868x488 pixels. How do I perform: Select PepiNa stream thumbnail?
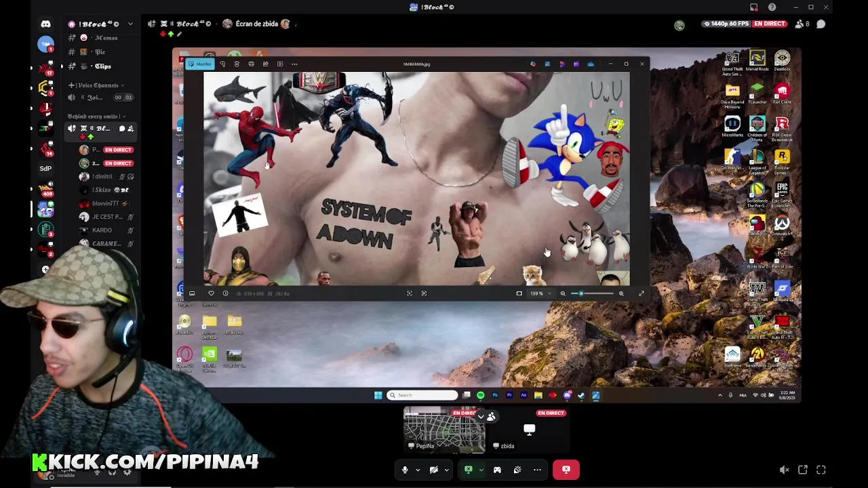click(x=444, y=430)
